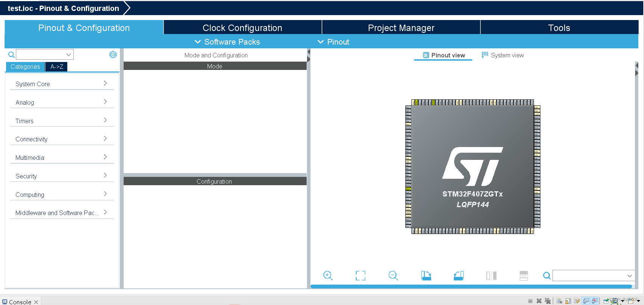Toggle console scroll lock
Screen dimensions: 644x305
point(568,301)
